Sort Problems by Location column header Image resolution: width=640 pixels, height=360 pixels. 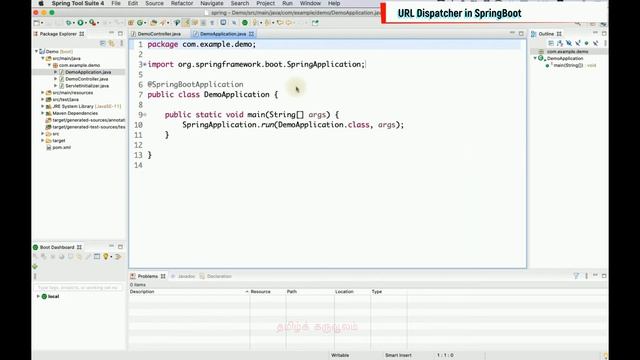[344, 291]
